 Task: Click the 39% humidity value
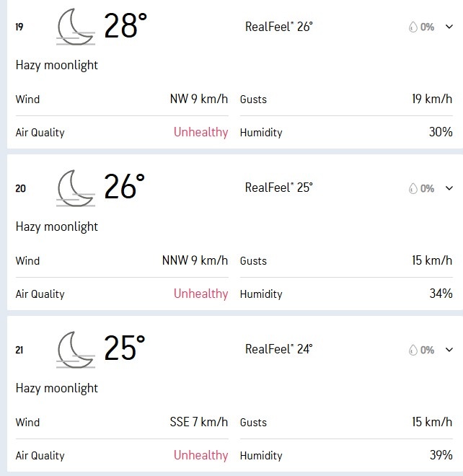click(441, 455)
